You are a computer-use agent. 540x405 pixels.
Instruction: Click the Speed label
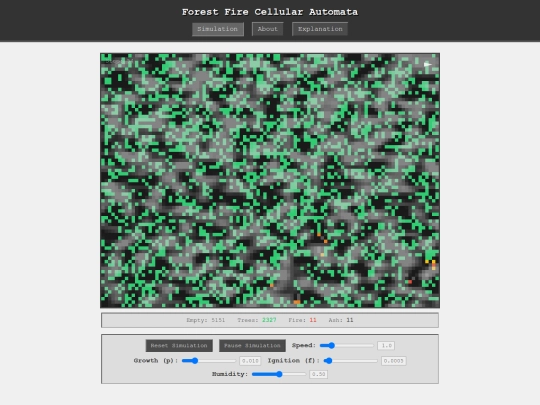[x=304, y=345]
